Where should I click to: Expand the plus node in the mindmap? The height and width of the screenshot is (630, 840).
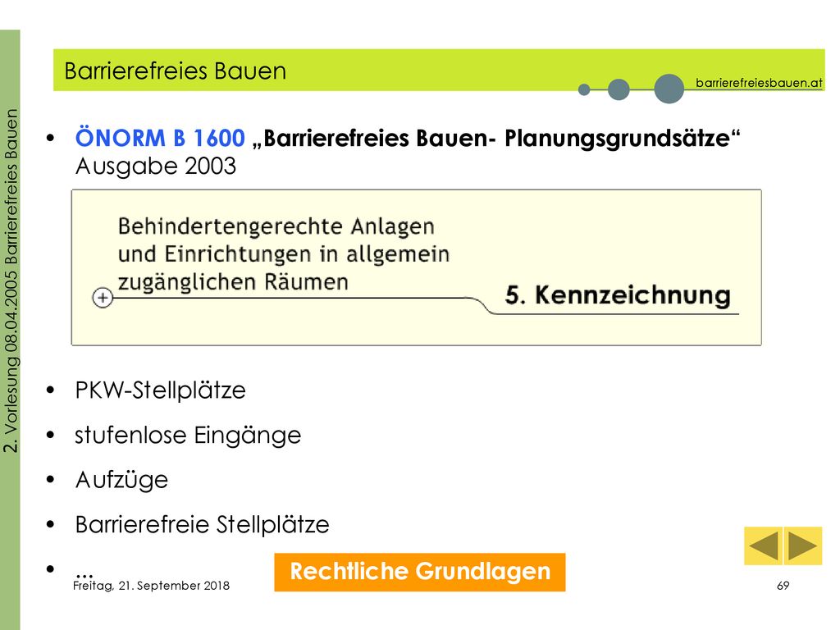point(103,298)
